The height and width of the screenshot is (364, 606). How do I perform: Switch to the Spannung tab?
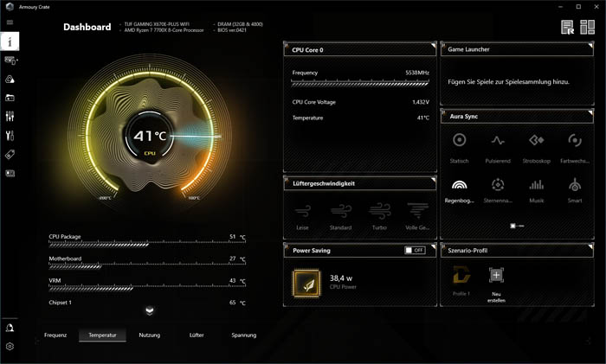point(244,335)
